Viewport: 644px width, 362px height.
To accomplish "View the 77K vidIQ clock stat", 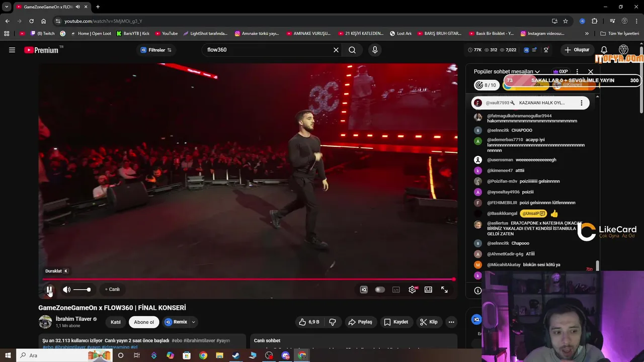I will (x=474, y=50).
